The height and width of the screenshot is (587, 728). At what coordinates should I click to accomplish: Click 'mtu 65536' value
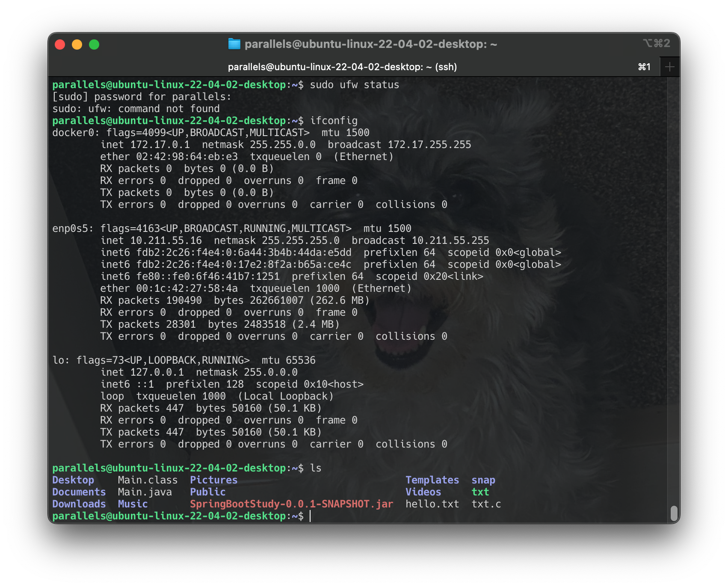289,360
